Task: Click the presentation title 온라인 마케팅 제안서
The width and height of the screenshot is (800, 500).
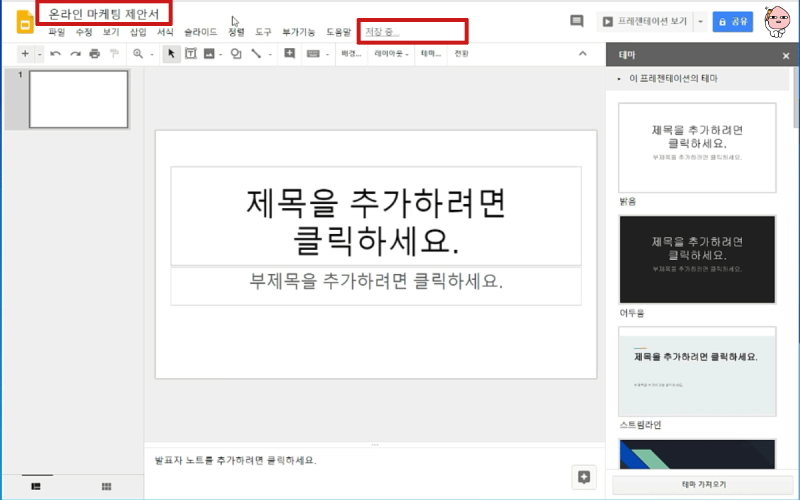Action: pos(104,14)
